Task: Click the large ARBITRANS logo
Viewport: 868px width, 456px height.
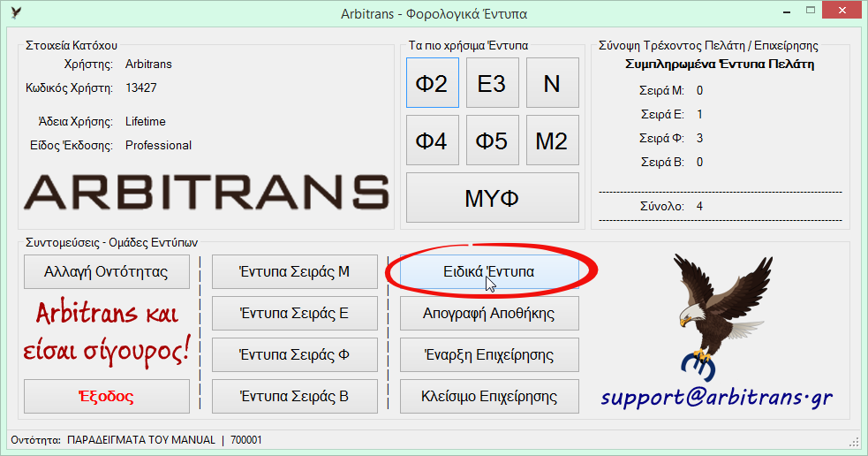Action: (207, 193)
